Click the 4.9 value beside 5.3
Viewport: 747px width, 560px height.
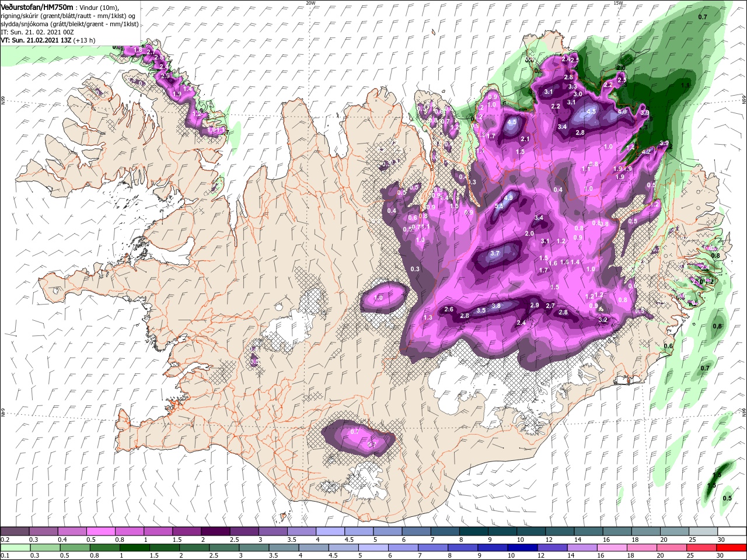pos(508,198)
